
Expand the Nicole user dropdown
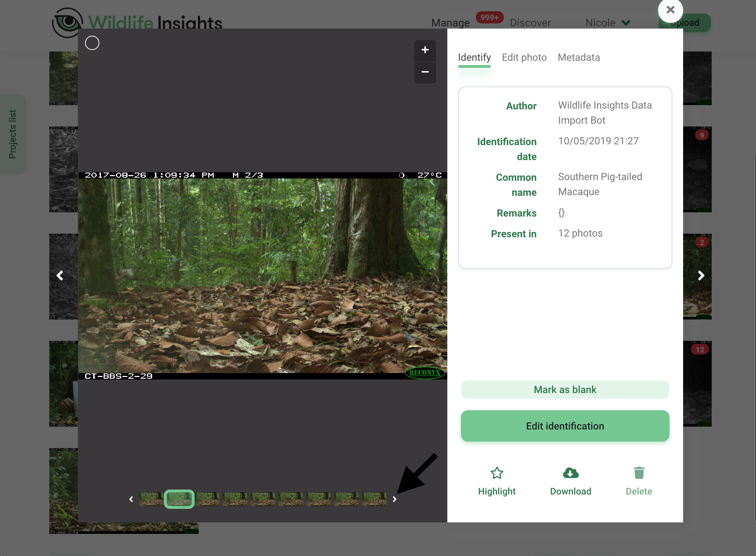coord(607,23)
